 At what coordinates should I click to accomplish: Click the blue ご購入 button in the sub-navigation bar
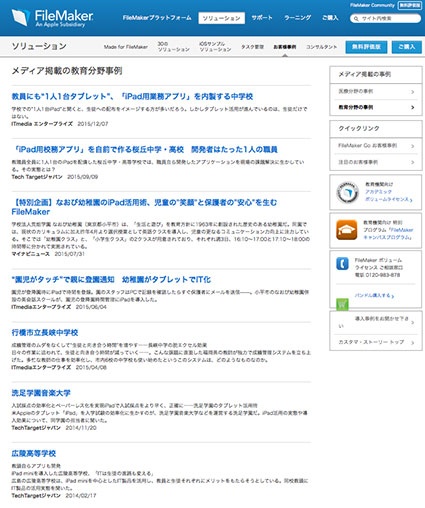click(x=407, y=47)
